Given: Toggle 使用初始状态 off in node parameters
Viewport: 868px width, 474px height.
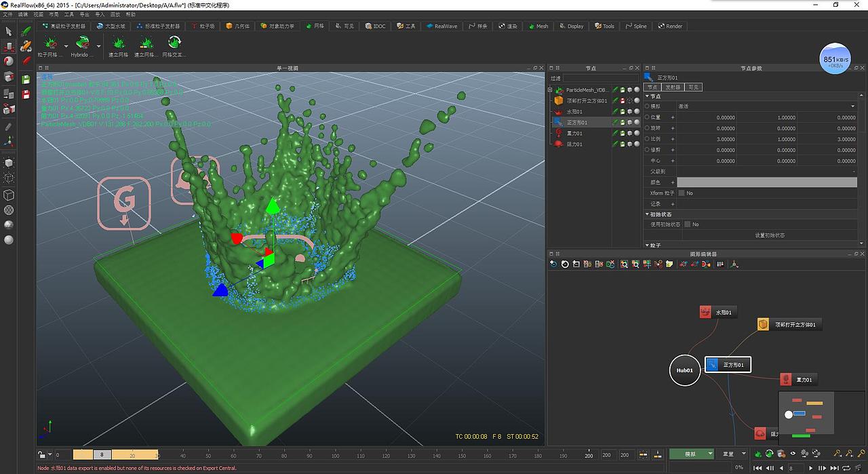Looking at the screenshot, I should point(687,224).
